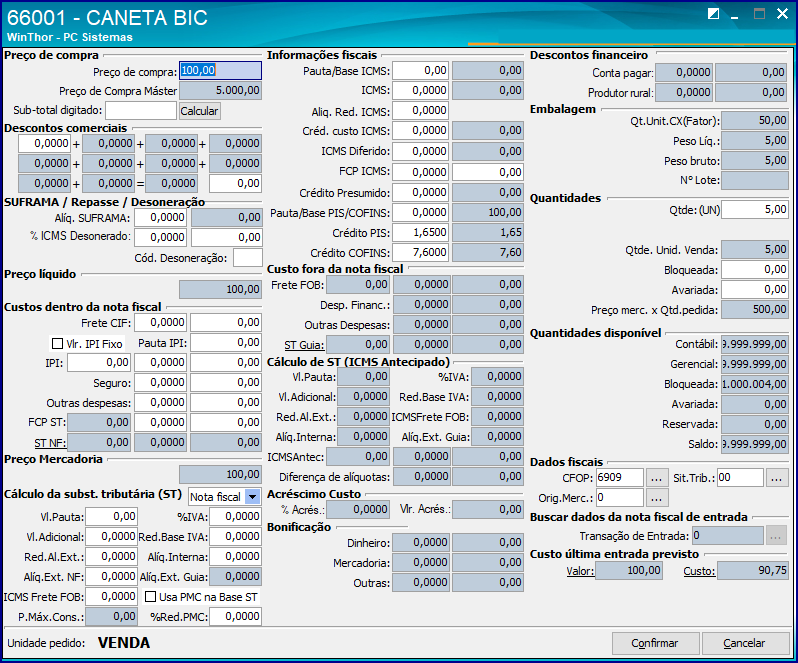Viewport: 798px width, 663px height.
Task: Click the Cancelar button
Action: (x=745, y=643)
